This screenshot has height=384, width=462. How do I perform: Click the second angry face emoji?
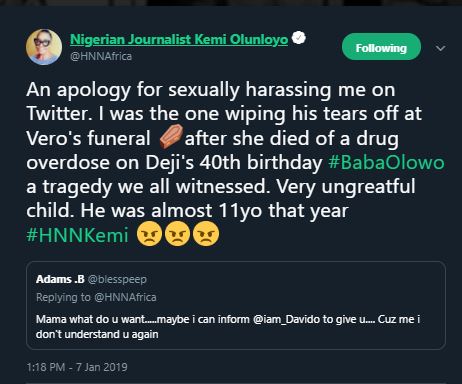(177, 234)
